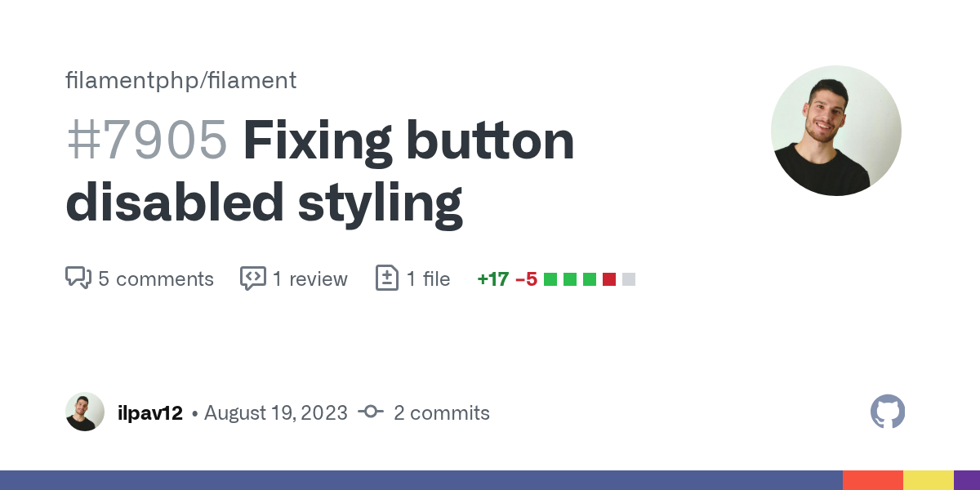Image resolution: width=980 pixels, height=490 pixels.
Task: Click the speech bubbles comments icon
Action: point(78,278)
